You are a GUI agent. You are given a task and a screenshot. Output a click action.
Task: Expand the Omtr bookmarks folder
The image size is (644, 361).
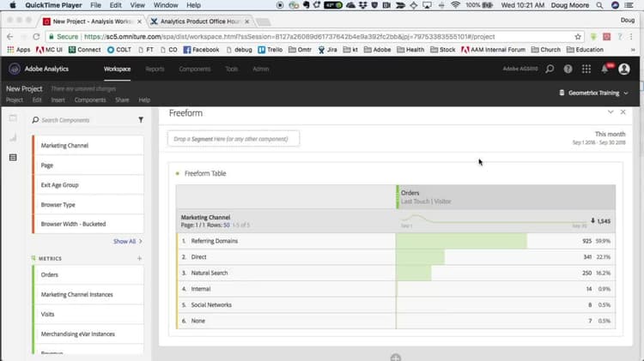pos(300,50)
